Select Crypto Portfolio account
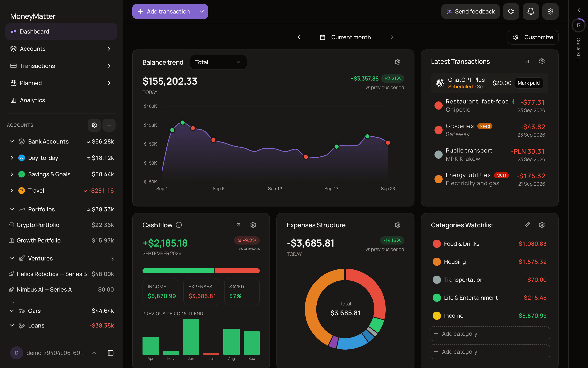The height and width of the screenshot is (368, 588). tap(61, 225)
